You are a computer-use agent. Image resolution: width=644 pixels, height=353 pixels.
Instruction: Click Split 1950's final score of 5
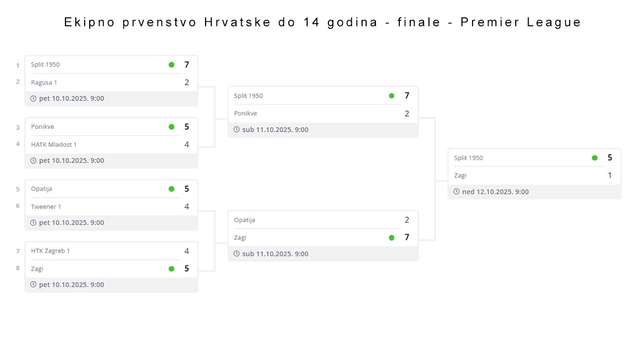tap(610, 158)
